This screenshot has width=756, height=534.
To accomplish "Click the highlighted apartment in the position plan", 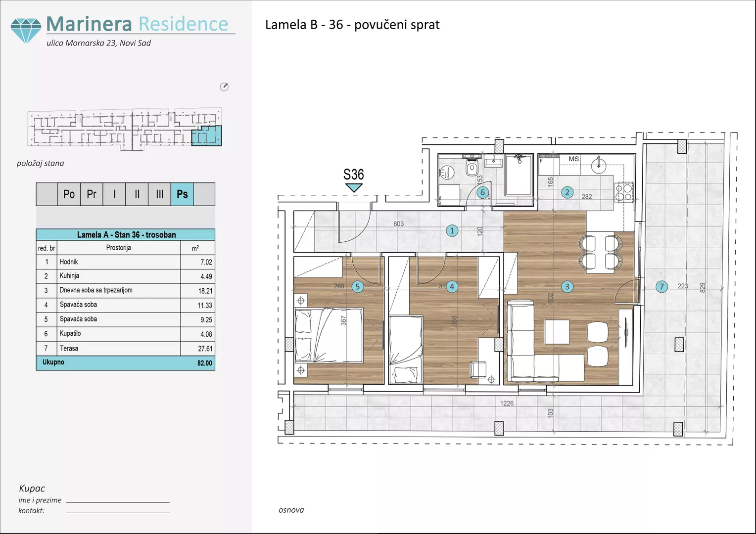I will coord(207,135).
